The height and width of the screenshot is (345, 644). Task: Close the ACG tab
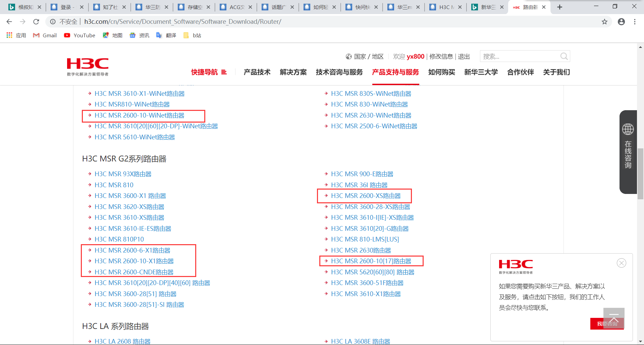tap(250, 7)
